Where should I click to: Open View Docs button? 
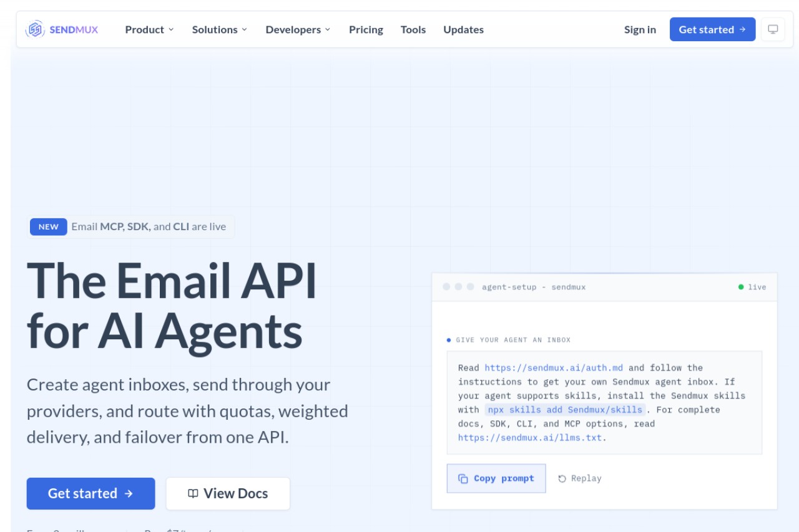[x=228, y=493]
